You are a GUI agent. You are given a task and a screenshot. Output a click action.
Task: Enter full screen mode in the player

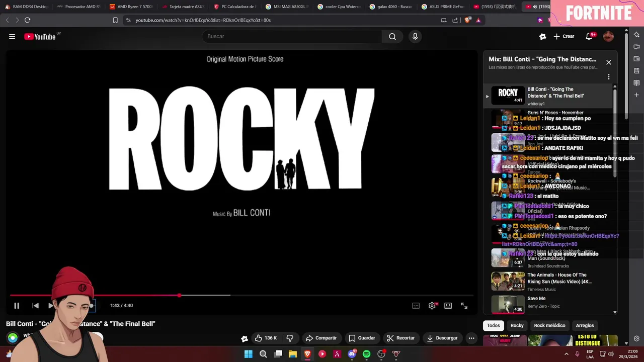(464, 305)
